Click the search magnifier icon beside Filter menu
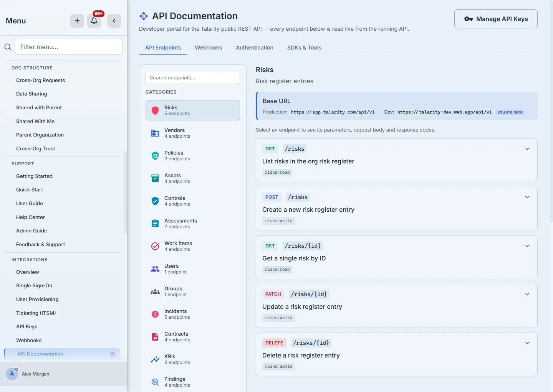This screenshot has height=392, width=553. 8,47
